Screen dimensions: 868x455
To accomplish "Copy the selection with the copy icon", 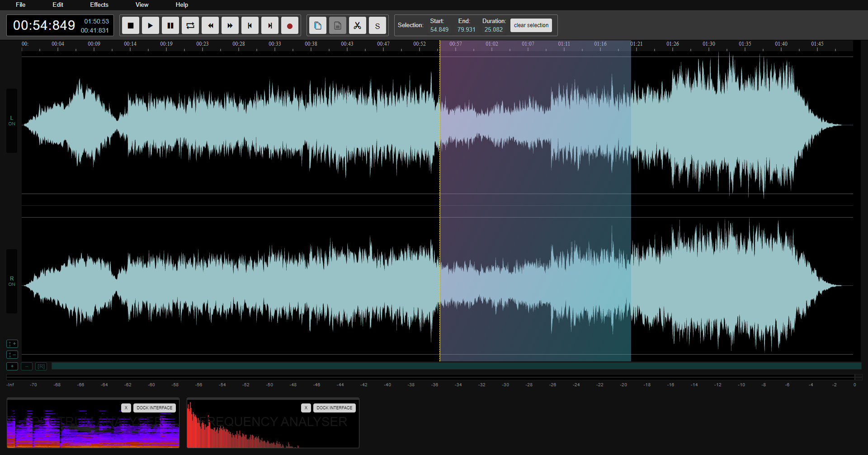I will point(318,25).
